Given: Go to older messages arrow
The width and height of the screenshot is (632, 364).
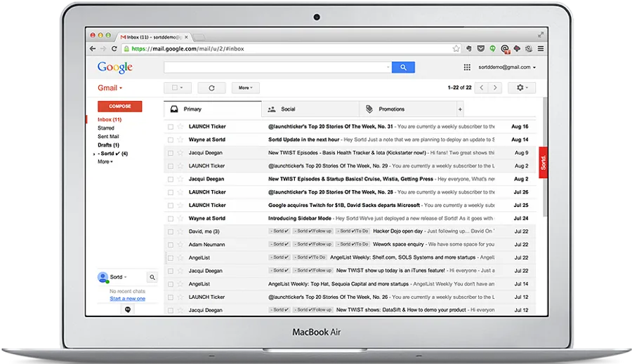Looking at the screenshot, I should [x=495, y=88].
